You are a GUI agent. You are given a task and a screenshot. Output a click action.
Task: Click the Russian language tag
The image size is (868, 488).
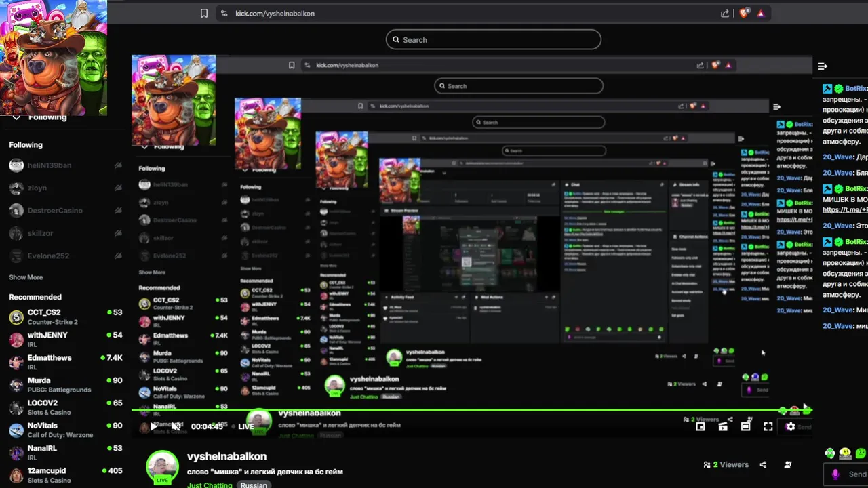point(254,485)
